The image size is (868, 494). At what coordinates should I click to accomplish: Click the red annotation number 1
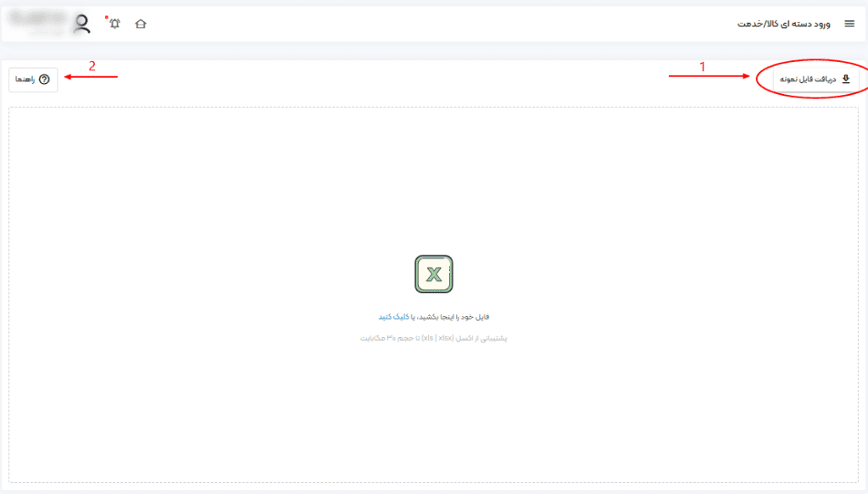pyautogui.click(x=702, y=66)
